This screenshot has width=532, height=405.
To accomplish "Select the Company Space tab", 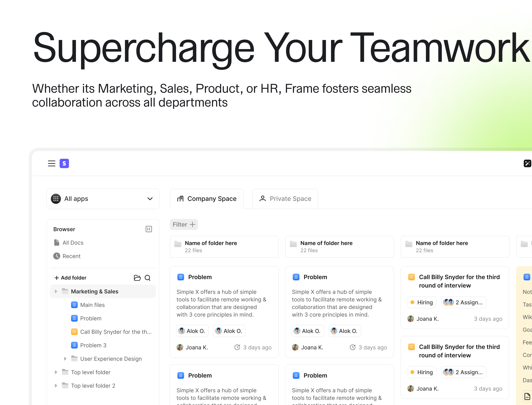I will [x=207, y=198].
